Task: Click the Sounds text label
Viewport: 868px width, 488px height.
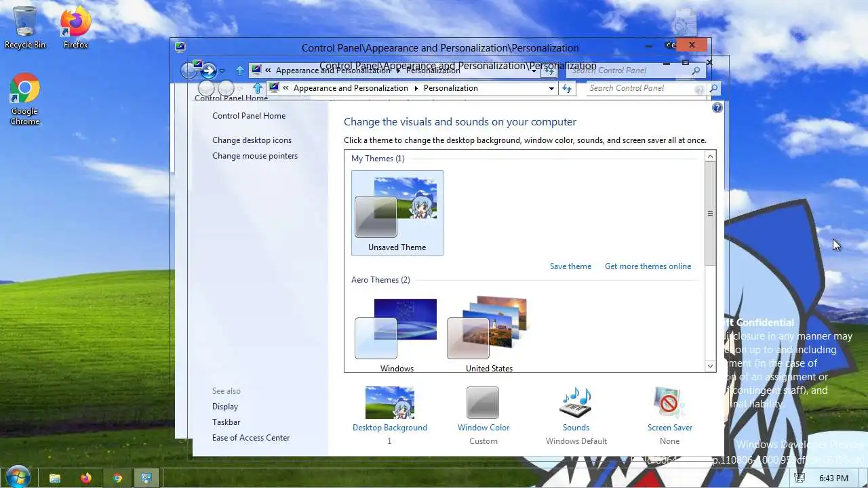Action: click(576, 428)
